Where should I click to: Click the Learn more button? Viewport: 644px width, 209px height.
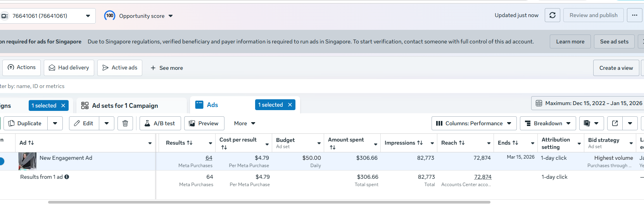click(570, 41)
